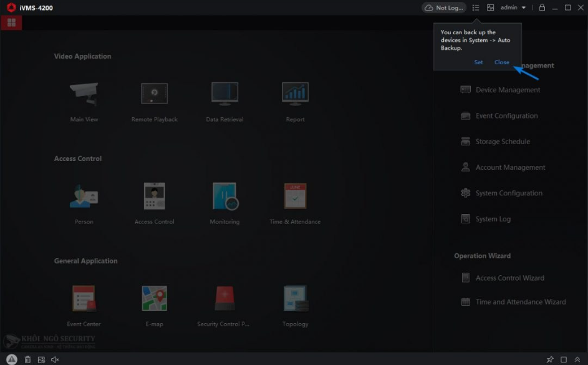
Task: Open Storage Schedule
Action: click(x=495, y=142)
